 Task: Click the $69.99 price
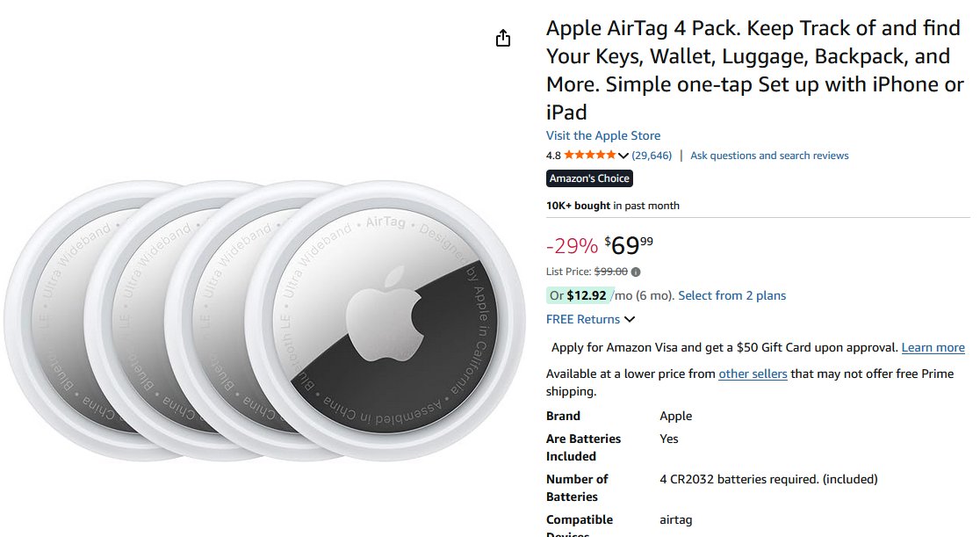click(x=629, y=245)
